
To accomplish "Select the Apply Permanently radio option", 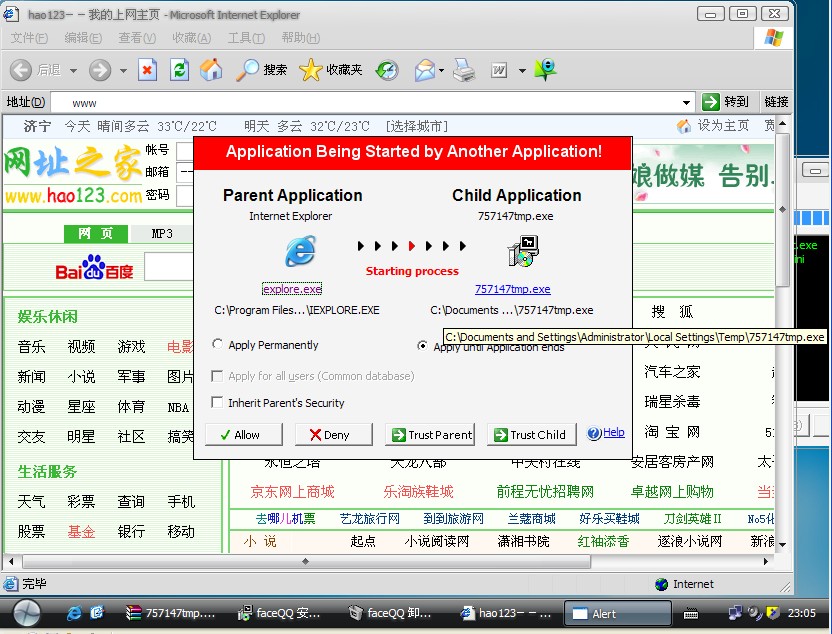I will tap(218, 345).
